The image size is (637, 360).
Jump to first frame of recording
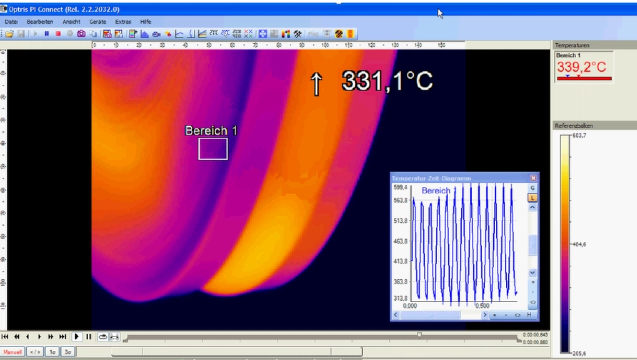pyautogui.click(x=5, y=336)
